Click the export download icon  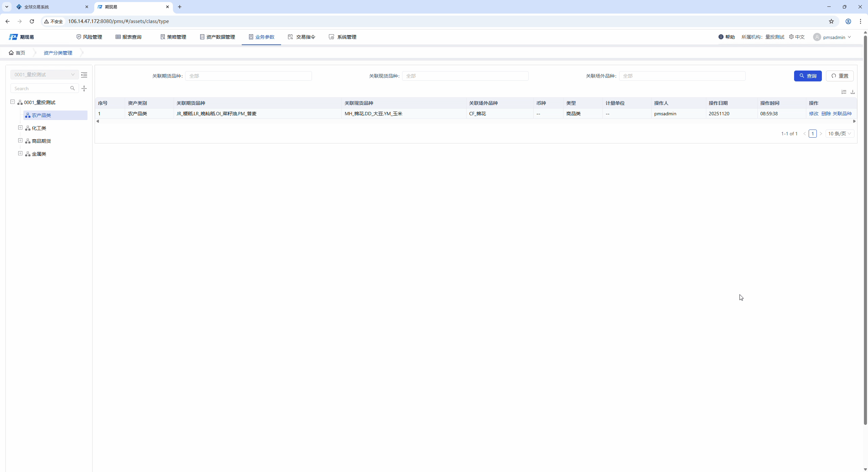click(x=853, y=92)
